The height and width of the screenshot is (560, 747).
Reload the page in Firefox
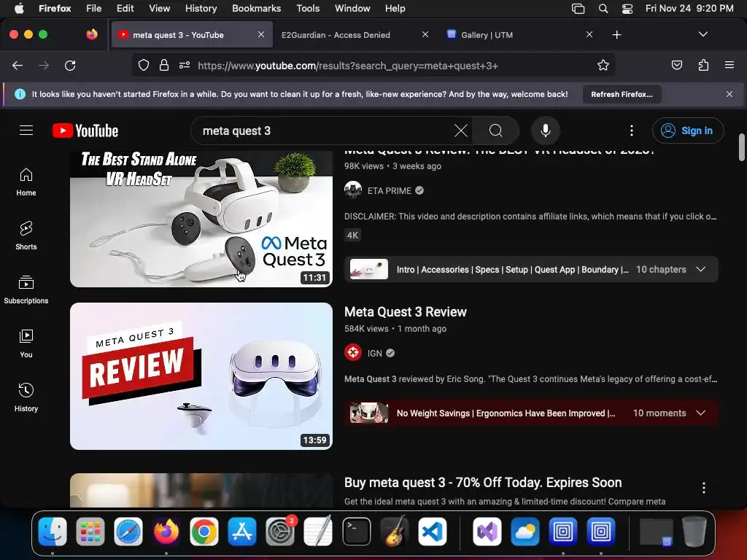point(70,66)
